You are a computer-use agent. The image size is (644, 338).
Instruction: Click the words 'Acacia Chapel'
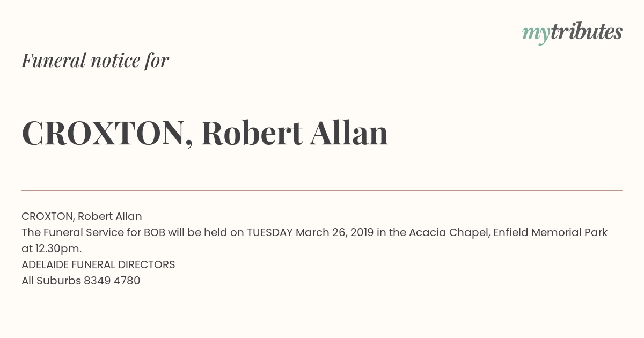coord(449,232)
